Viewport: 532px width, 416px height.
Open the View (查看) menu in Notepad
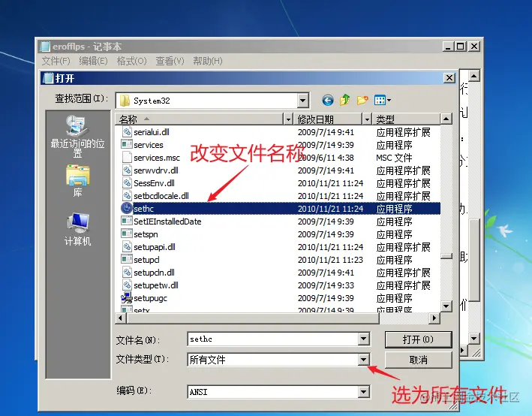[x=170, y=61]
